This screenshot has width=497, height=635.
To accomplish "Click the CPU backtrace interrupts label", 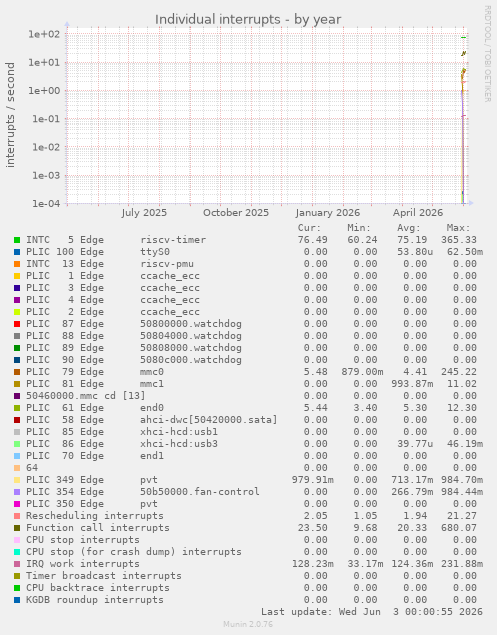I will click(x=98, y=588).
